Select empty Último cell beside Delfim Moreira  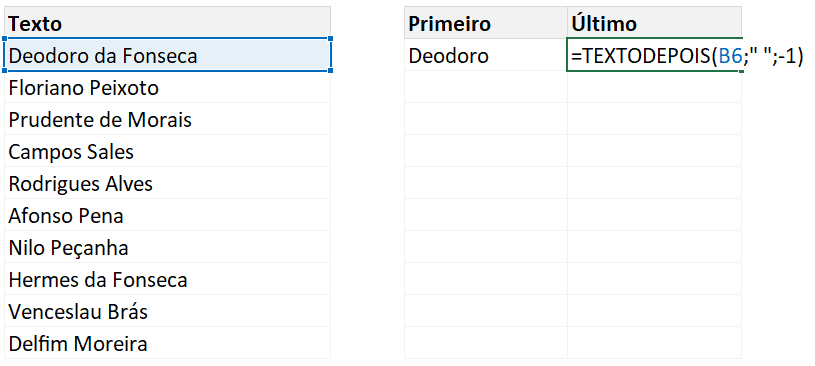click(654, 343)
